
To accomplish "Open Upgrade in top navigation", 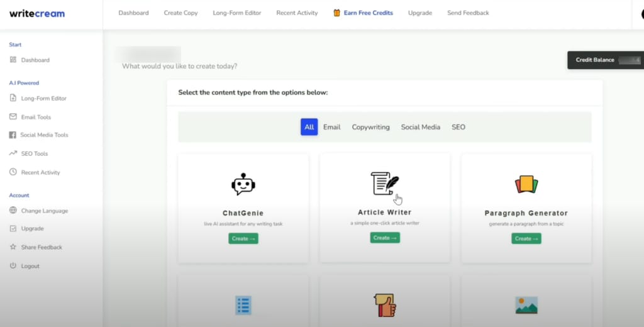I will (x=419, y=13).
